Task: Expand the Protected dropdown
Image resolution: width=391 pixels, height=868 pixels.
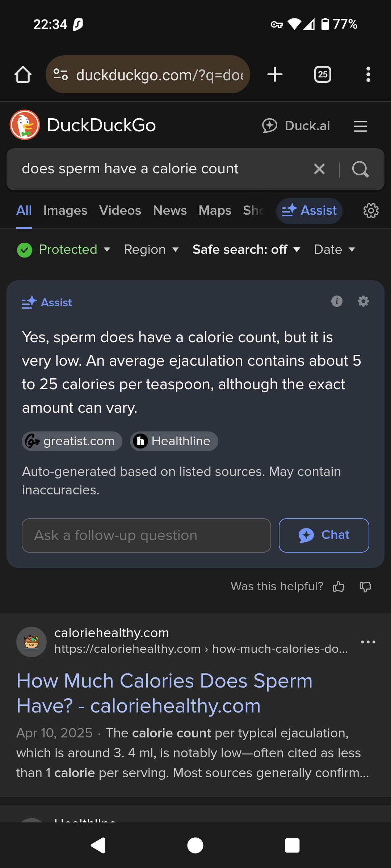Action: [x=64, y=250]
